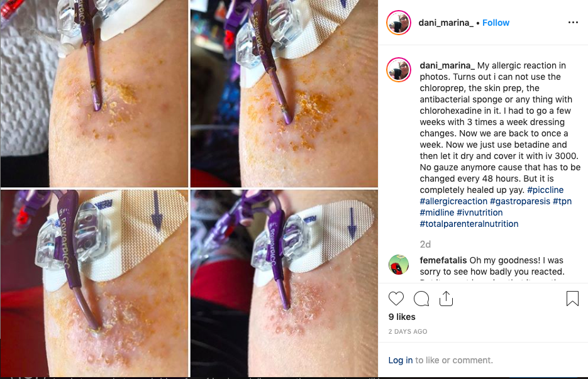
Task: Open the #midline hashtag
Action: tap(437, 212)
